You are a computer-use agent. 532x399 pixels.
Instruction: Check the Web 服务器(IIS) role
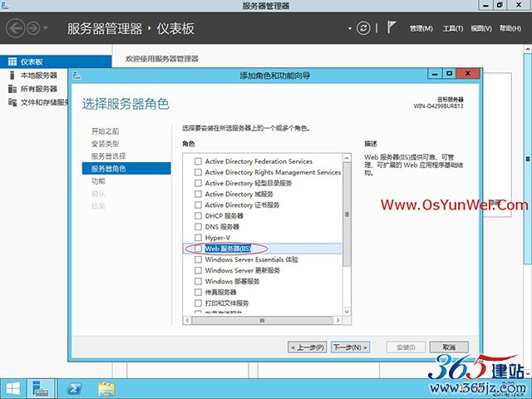point(198,249)
